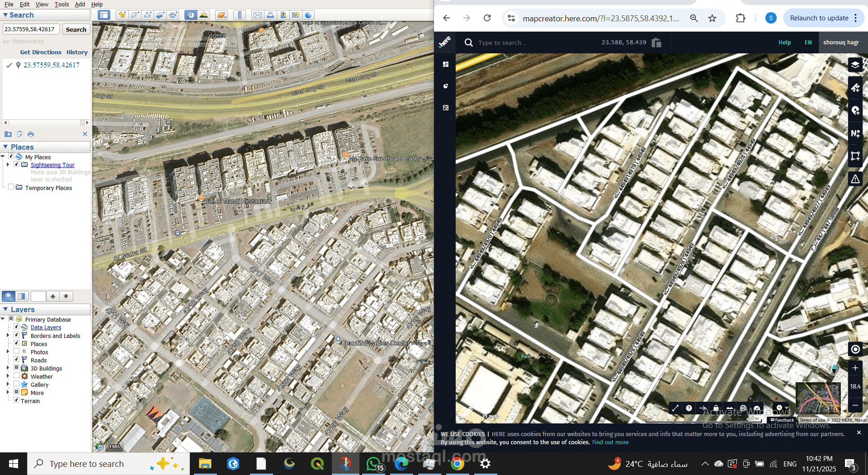
Task: Select the add place tool in HERE
Action: [x=855, y=110]
